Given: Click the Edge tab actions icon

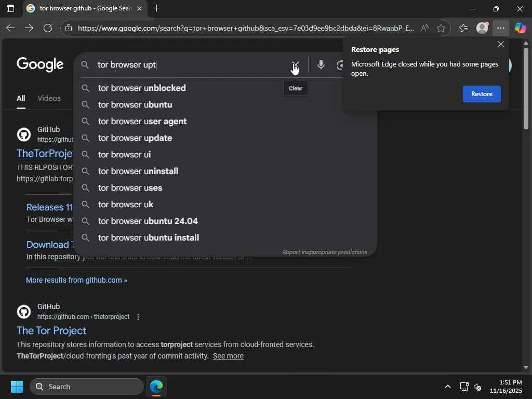Looking at the screenshot, I should pos(10,8).
